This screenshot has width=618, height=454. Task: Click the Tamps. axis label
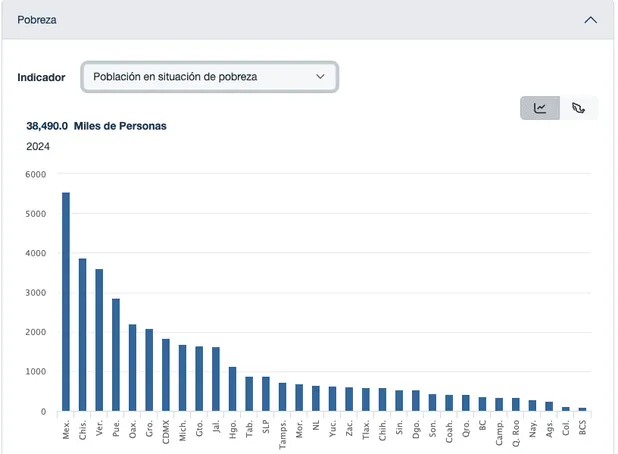click(282, 434)
